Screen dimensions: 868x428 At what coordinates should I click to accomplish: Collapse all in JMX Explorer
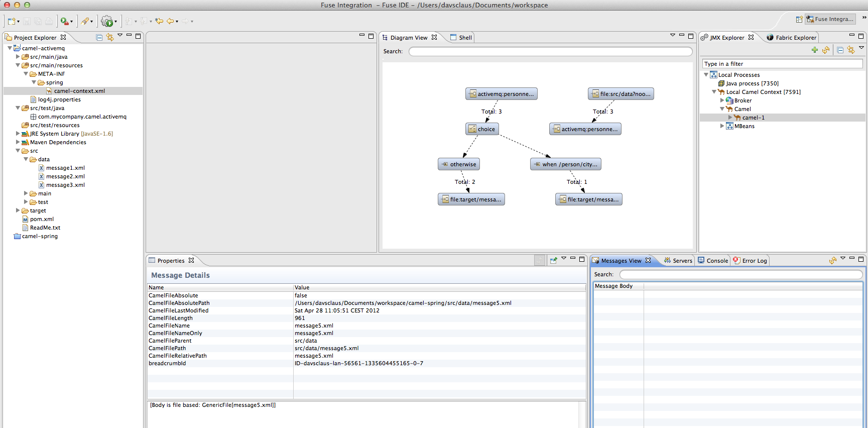coord(840,50)
